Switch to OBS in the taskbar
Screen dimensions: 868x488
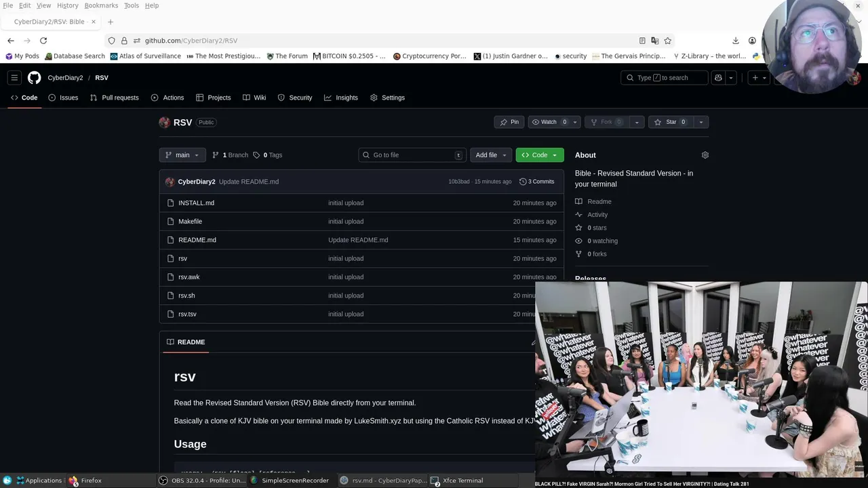point(202,481)
